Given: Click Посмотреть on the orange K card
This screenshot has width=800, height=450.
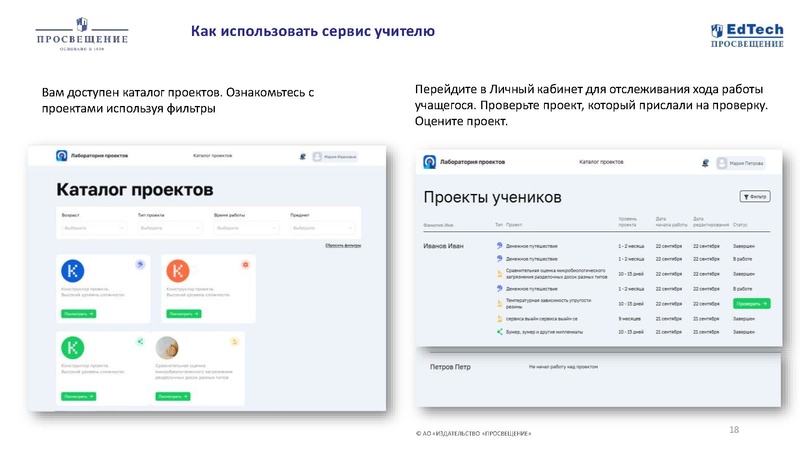Looking at the screenshot, I should [184, 314].
